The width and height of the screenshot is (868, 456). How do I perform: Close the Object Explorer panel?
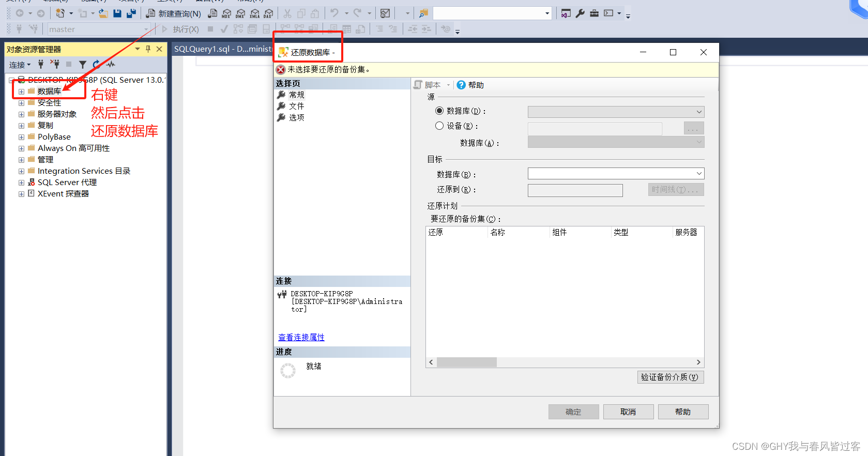click(x=159, y=49)
